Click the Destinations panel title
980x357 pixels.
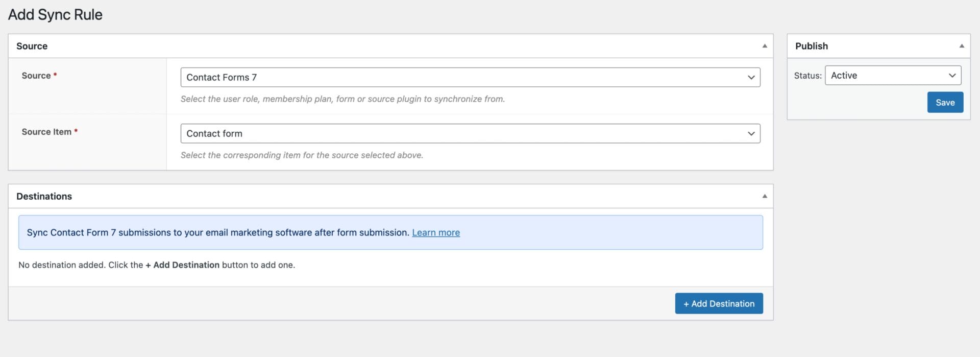pyautogui.click(x=44, y=196)
